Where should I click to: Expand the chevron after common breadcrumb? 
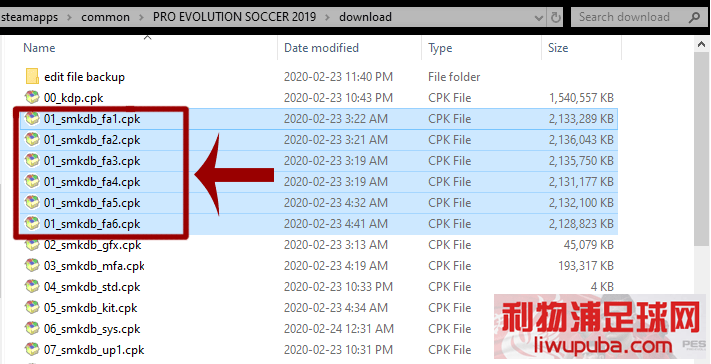(x=141, y=18)
